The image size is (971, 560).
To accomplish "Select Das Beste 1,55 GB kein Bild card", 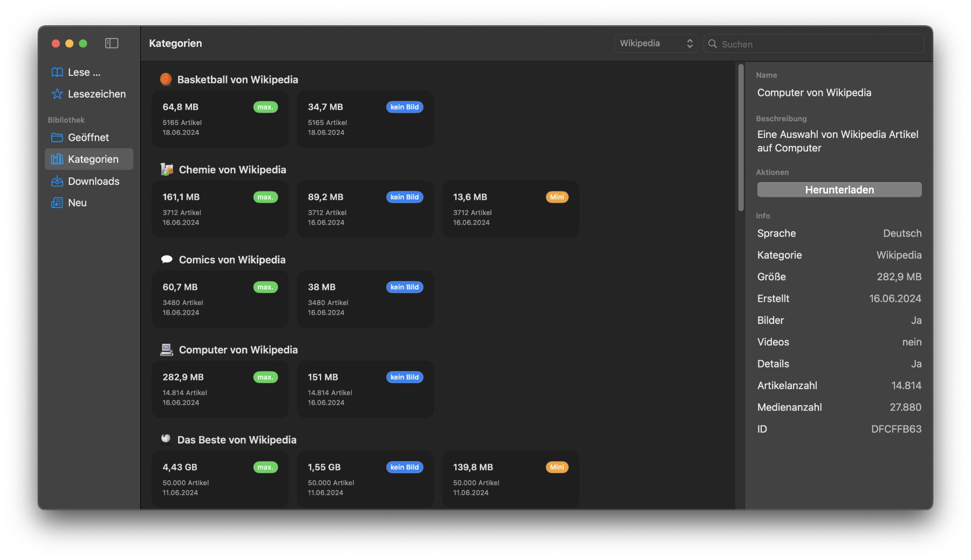I will (365, 479).
